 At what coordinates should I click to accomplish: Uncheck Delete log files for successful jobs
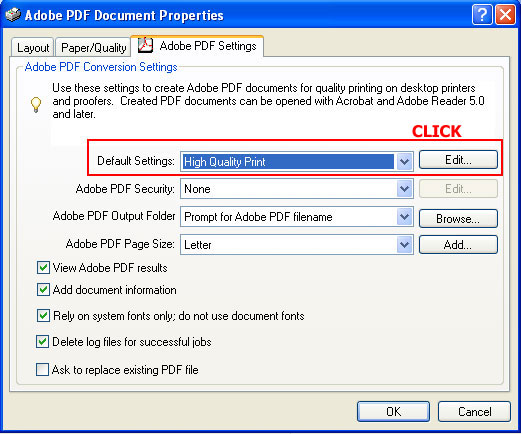(42, 342)
